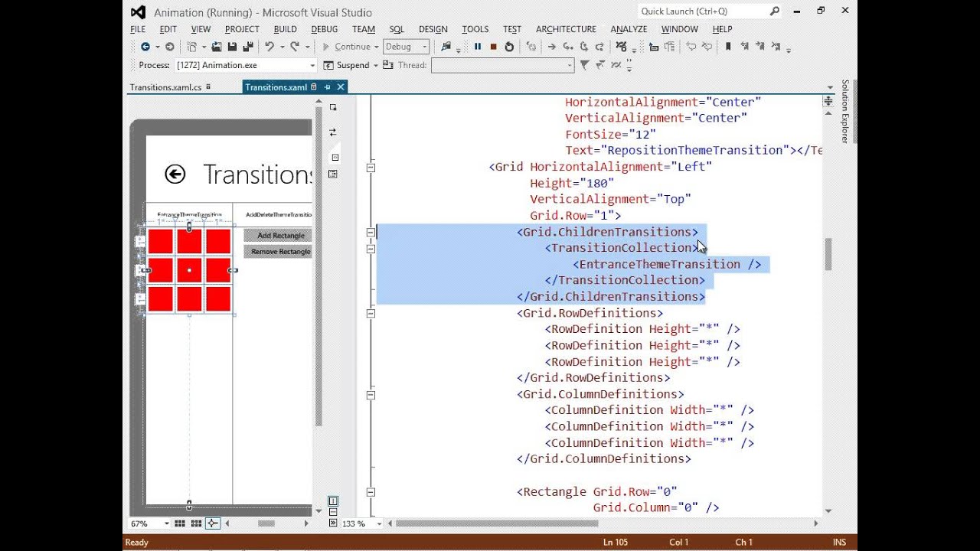Viewport: 980px width, 551px height.
Task: Click the Step Over icon
Action: pos(584,47)
